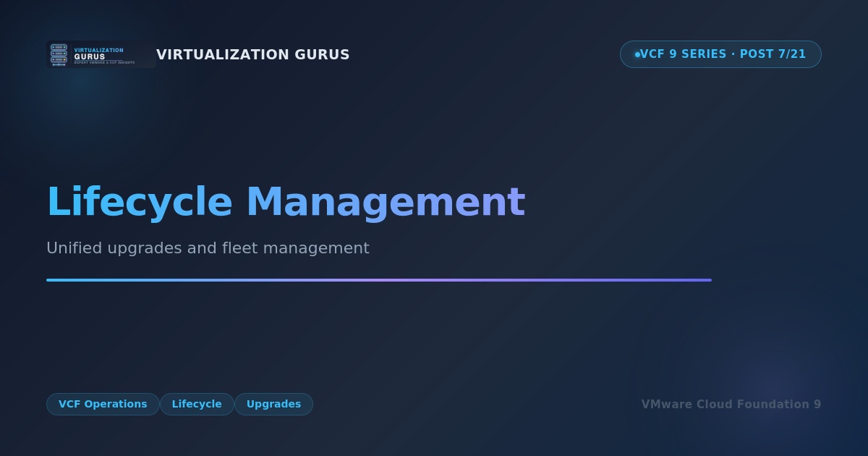Click the VMware Cloud Foundation 9 footer text

[731, 404]
